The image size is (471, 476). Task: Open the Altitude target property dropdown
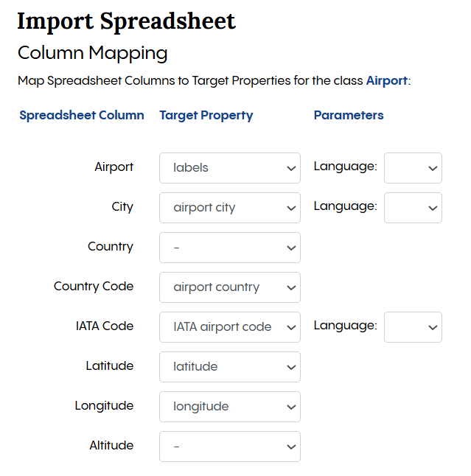pos(229,447)
